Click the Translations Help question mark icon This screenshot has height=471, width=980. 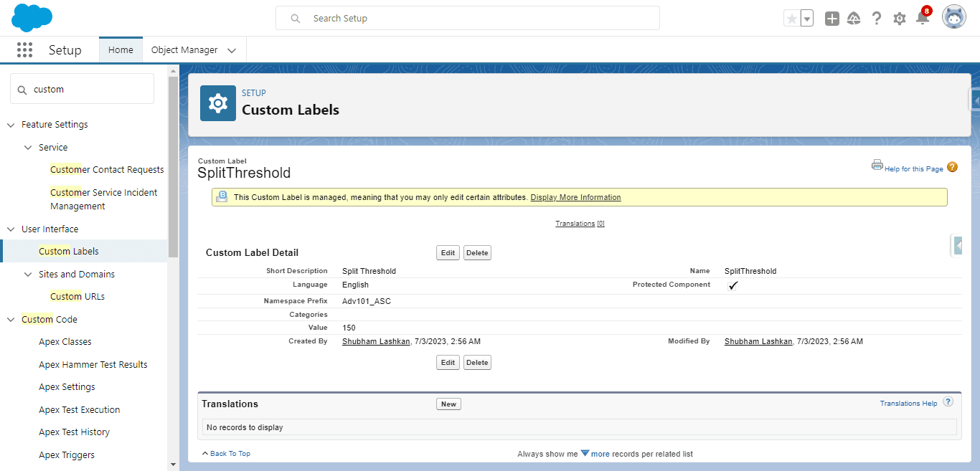(x=948, y=401)
